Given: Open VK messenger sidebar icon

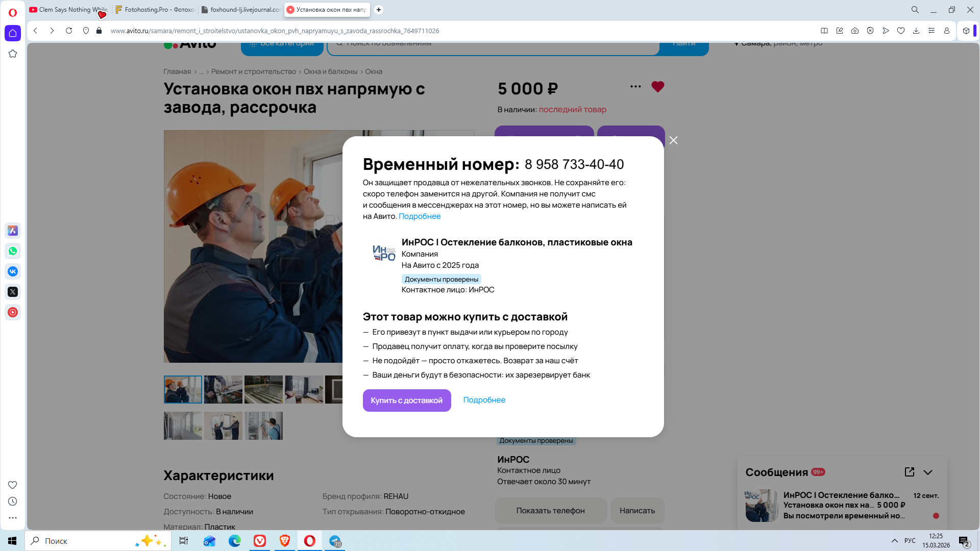Looking at the screenshot, I should pyautogui.click(x=13, y=271).
